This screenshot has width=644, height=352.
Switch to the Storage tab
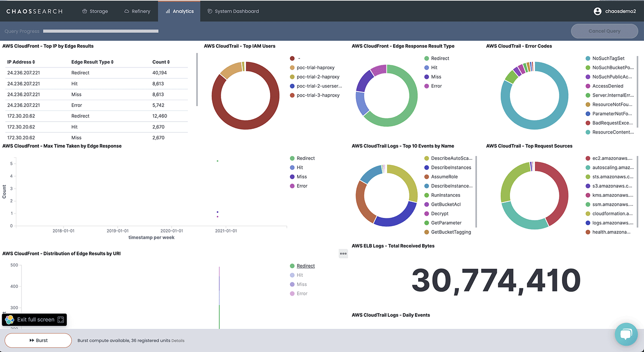(95, 11)
